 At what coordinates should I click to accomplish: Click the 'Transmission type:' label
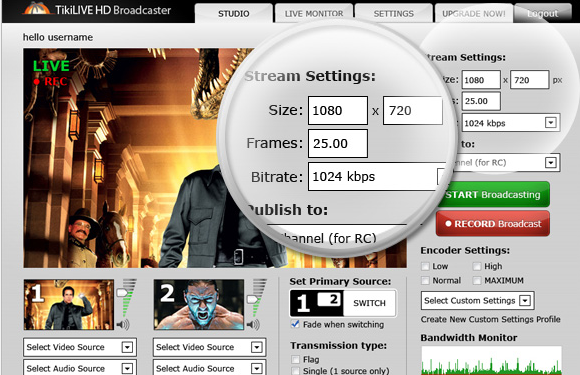338,345
